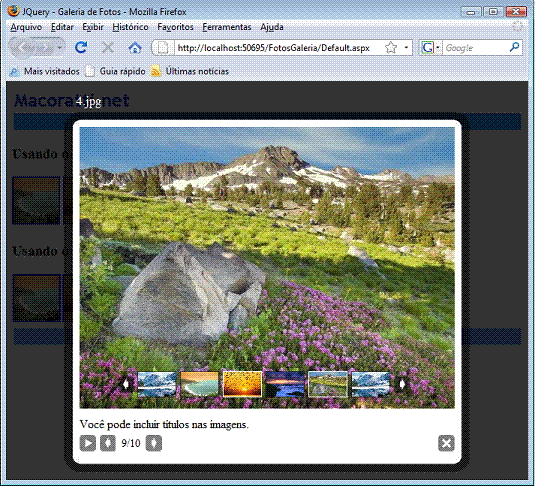Open the Histórico menu
Viewport: 535px width, 486px height.
tap(130, 27)
